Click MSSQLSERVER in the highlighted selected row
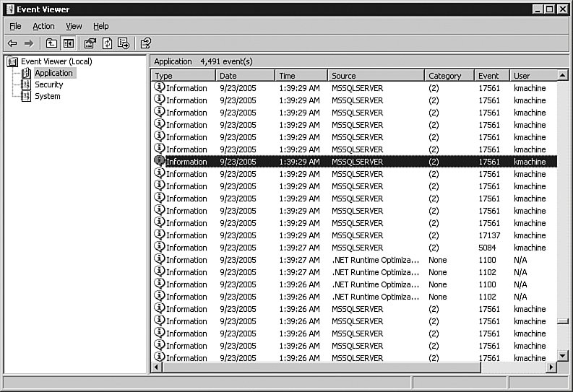This screenshot has height=392, width=573. [x=358, y=162]
